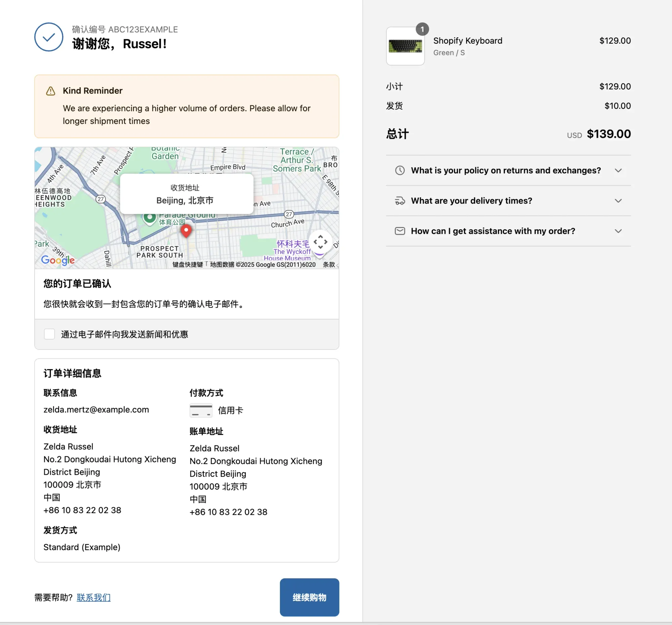Click the 键盘快捷键 map link
672x625 pixels.
(x=188, y=265)
